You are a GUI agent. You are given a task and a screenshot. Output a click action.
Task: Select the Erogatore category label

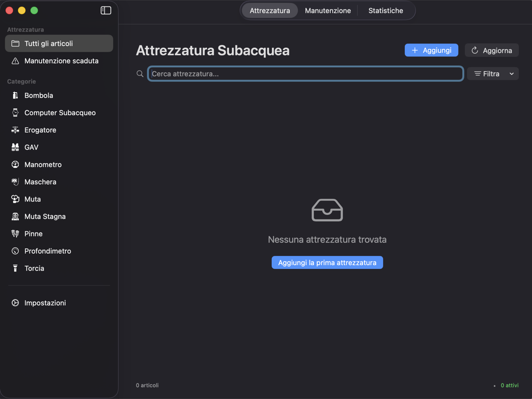click(40, 130)
